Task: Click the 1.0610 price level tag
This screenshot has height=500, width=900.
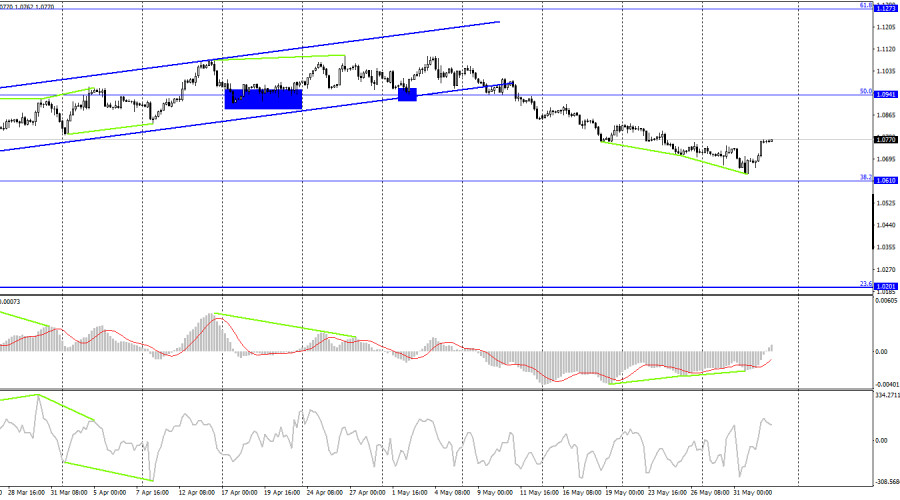Action: pyautogui.click(x=885, y=180)
